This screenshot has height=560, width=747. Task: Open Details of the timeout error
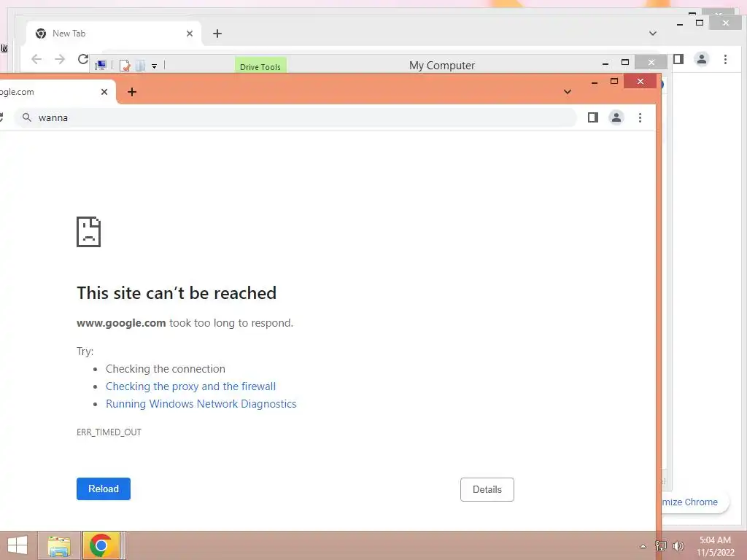coord(487,489)
